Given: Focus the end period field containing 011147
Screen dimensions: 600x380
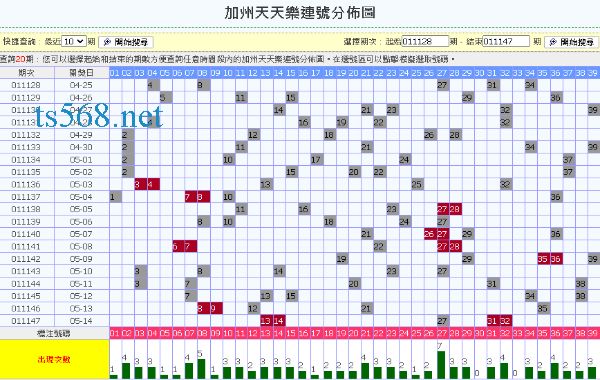Looking at the screenshot, I should (506, 41).
